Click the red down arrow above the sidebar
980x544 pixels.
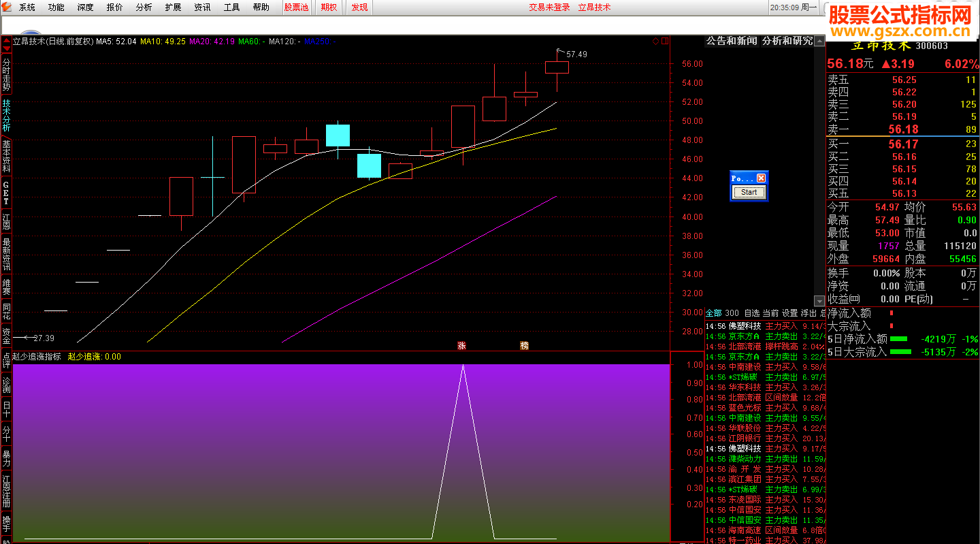6,50
